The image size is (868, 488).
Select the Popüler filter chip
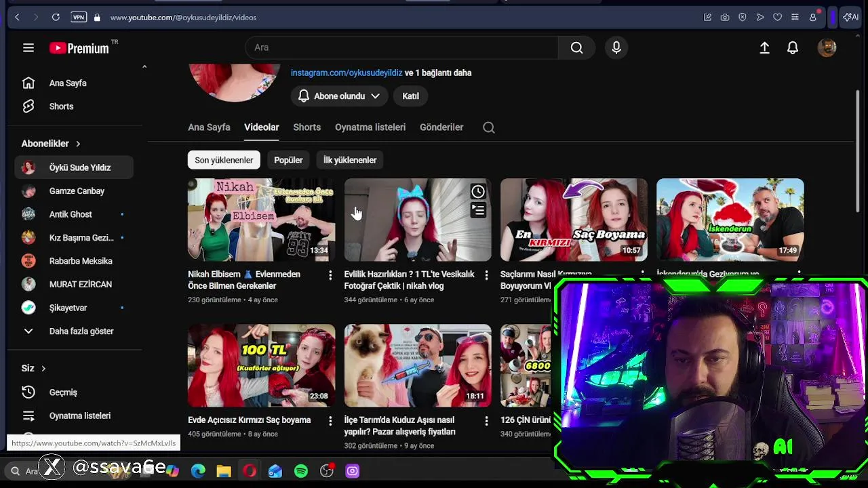[x=288, y=160]
